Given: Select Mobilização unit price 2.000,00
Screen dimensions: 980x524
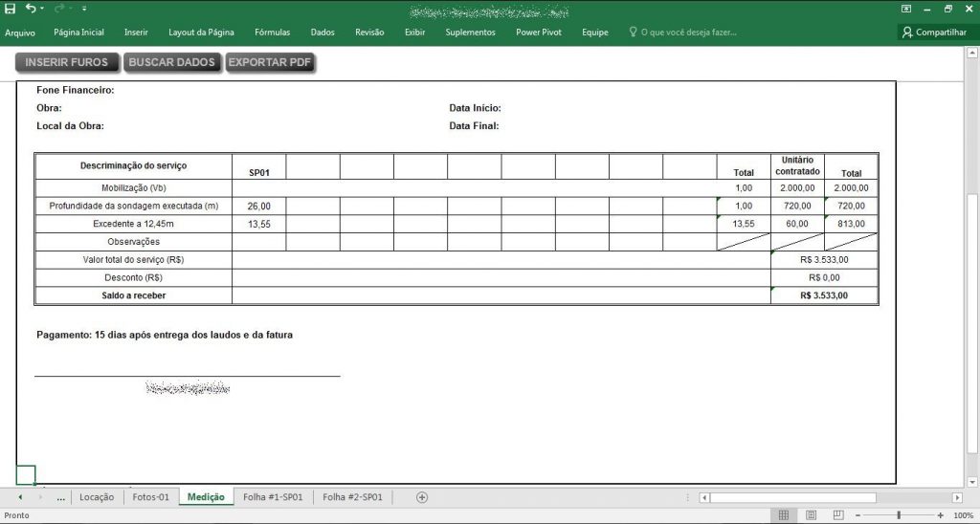Looking at the screenshot, I should (797, 188).
